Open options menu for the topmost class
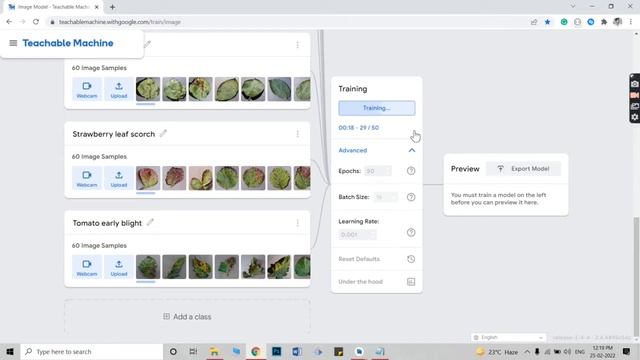 click(298, 44)
